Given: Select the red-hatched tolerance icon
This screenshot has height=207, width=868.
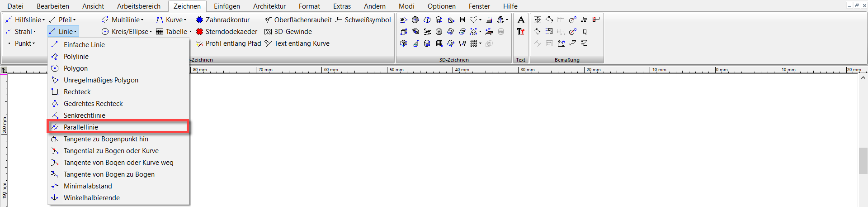Looking at the screenshot, I should 596,19.
